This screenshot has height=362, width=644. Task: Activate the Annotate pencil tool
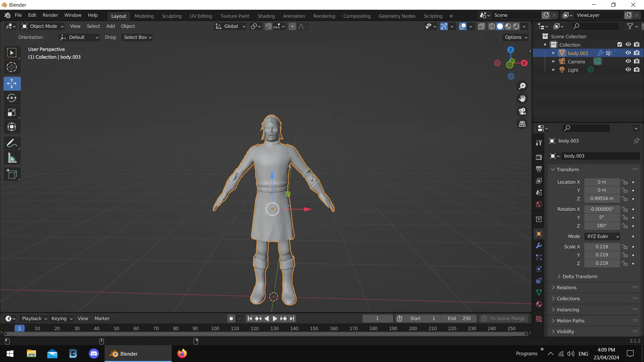pos(12,143)
